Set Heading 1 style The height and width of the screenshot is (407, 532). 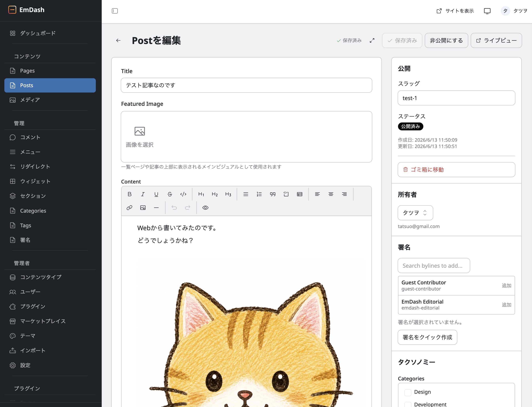tap(201, 194)
